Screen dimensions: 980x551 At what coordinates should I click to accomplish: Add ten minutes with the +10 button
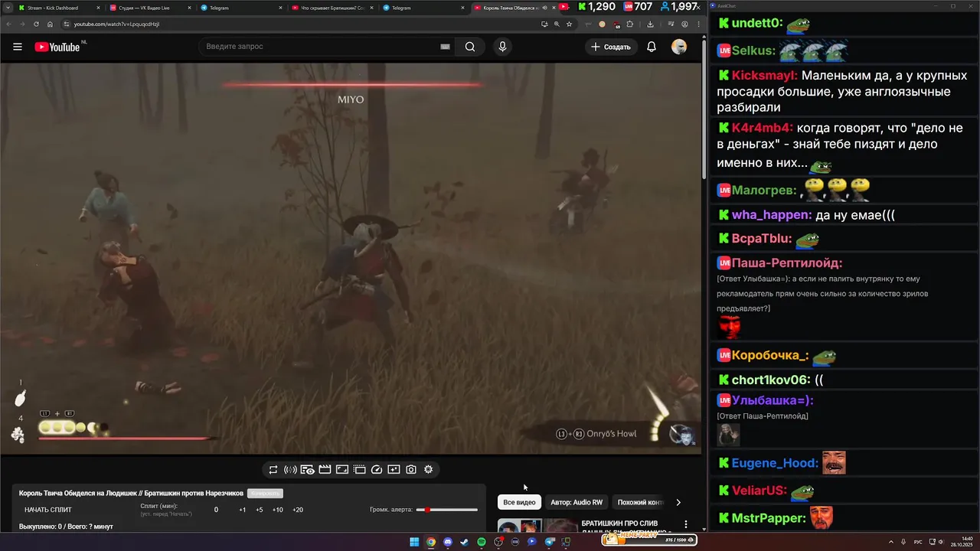click(278, 510)
